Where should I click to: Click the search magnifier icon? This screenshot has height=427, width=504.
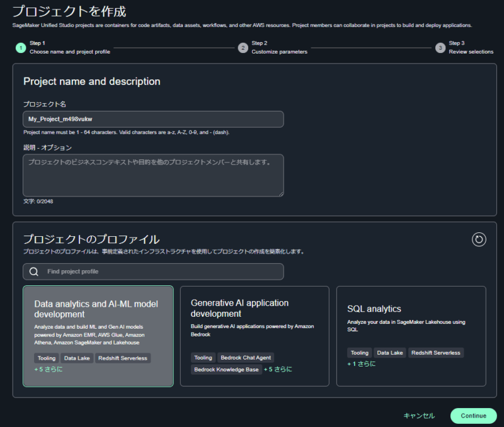33,271
